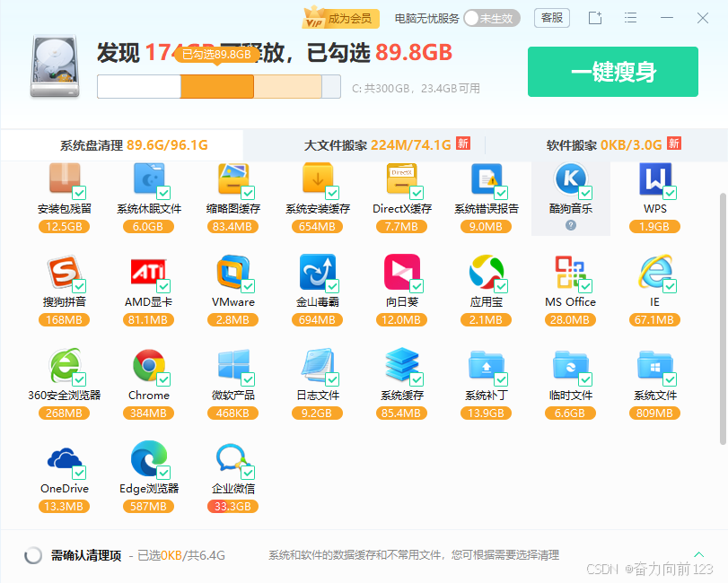Click the OneDrive cloud icon
The height and width of the screenshot is (583, 728).
[64, 458]
